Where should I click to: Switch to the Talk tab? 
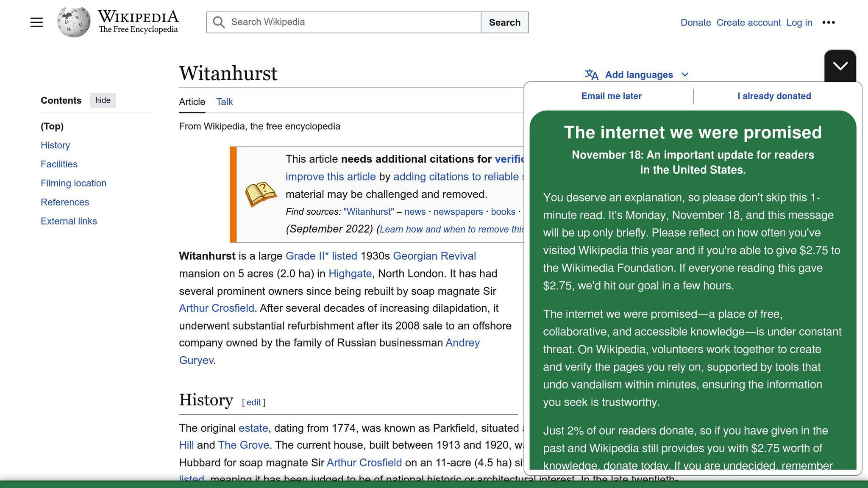[x=224, y=102]
